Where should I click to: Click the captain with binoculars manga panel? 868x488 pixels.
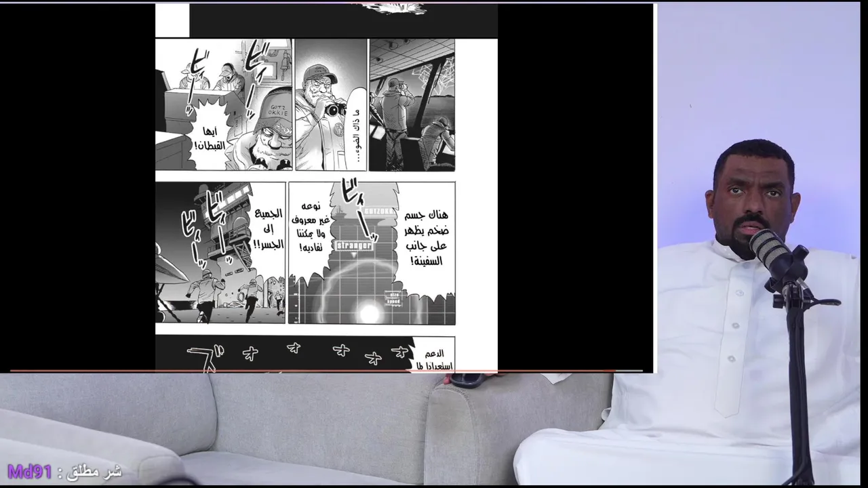(x=330, y=104)
